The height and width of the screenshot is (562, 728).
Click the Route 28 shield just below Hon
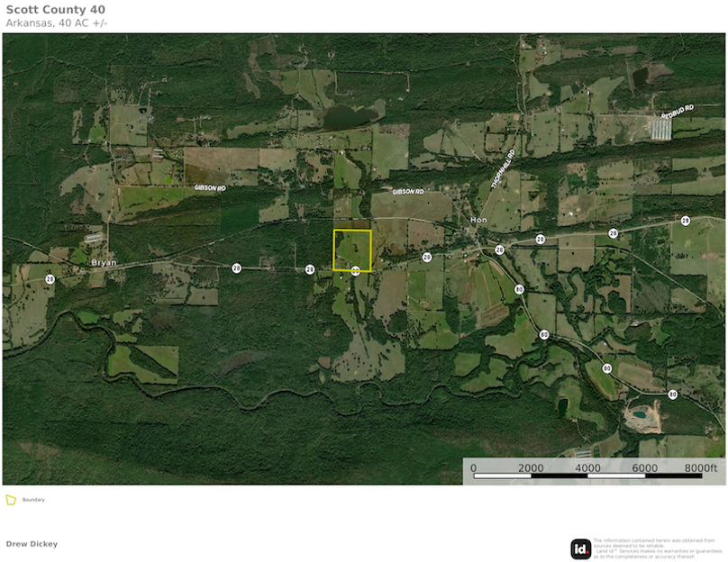pyautogui.click(x=499, y=249)
